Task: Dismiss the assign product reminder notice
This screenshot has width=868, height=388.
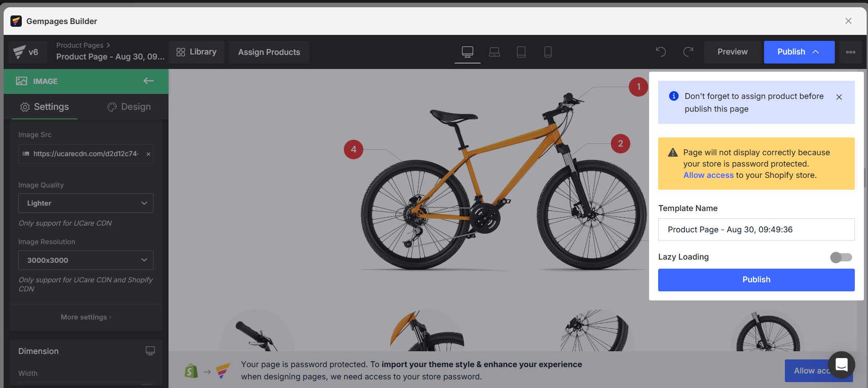Action: [839, 97]
